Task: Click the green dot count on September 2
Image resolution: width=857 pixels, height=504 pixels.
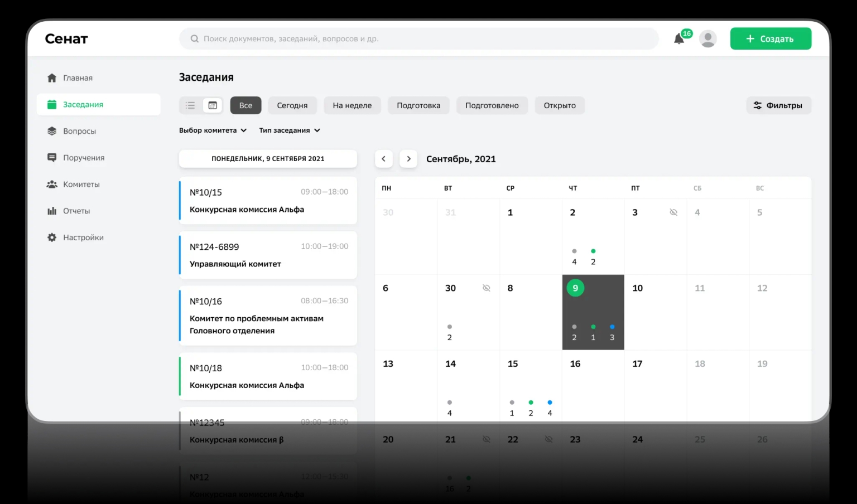Action: pos(593,257)
